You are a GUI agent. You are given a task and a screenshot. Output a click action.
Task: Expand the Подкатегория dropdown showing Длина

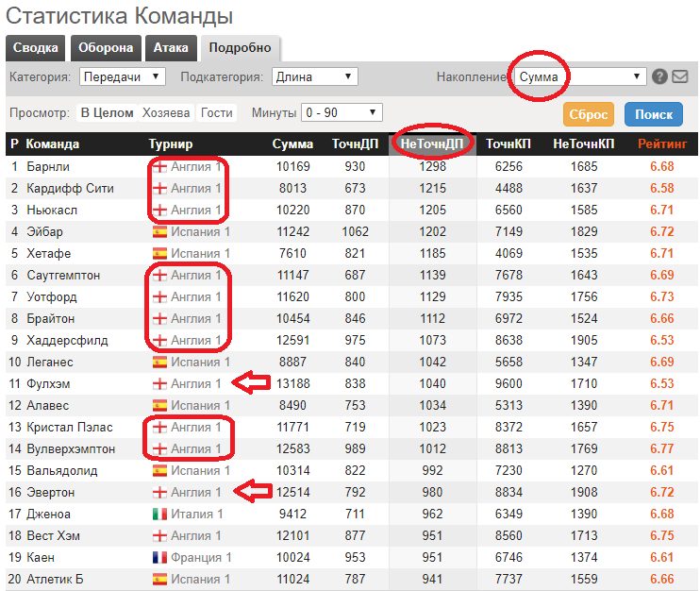(314, 76)
